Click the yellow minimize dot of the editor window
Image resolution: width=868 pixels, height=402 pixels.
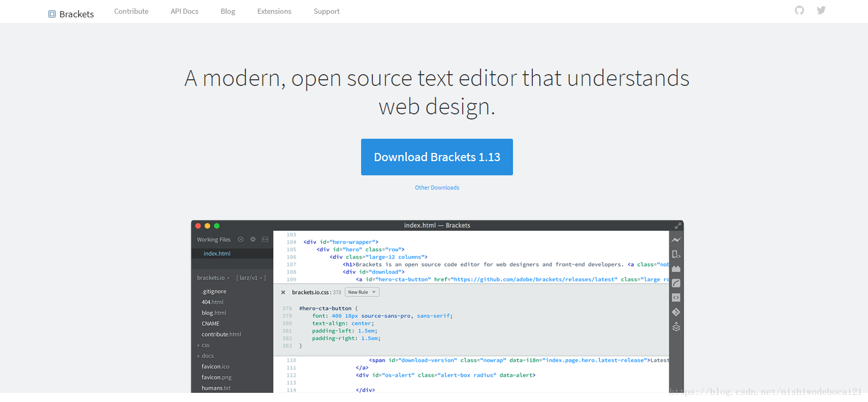tap(207, 226)
